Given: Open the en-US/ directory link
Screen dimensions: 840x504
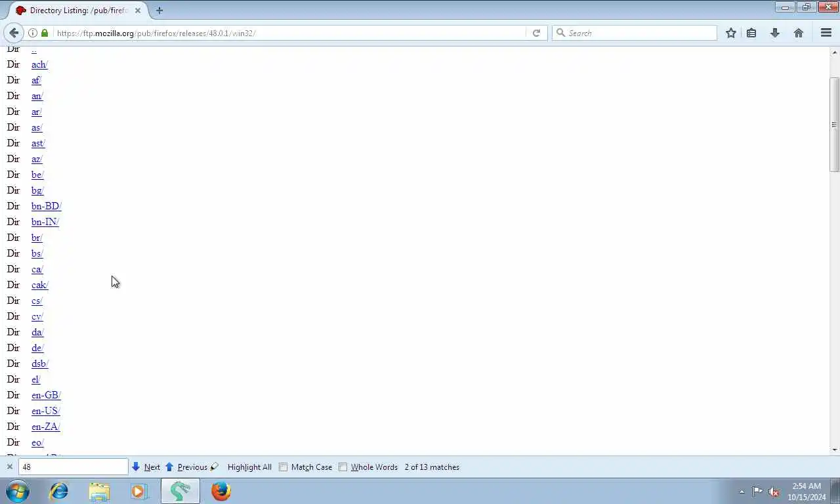Looking at the screenshot, I should tap(46, 411).
